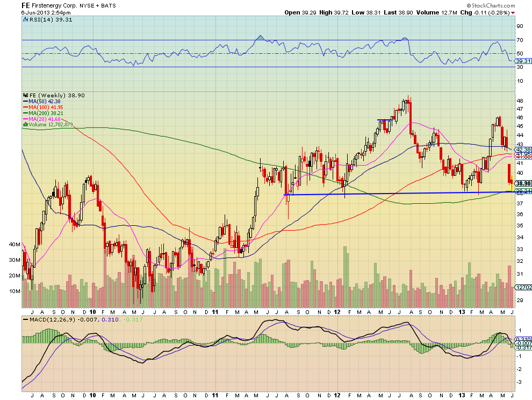Click the MA(200) 38.21 legend text
This screenshot has width=532, height=400.
pos(46,113)
